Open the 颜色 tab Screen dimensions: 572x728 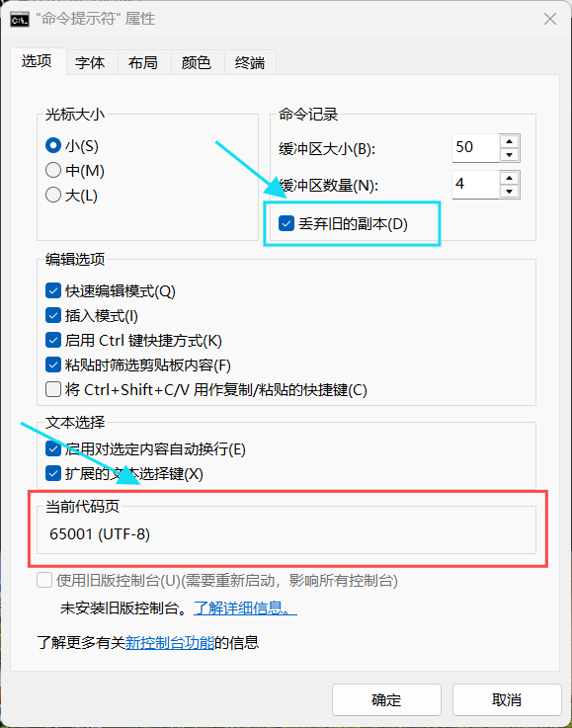(x=197, y=62)
